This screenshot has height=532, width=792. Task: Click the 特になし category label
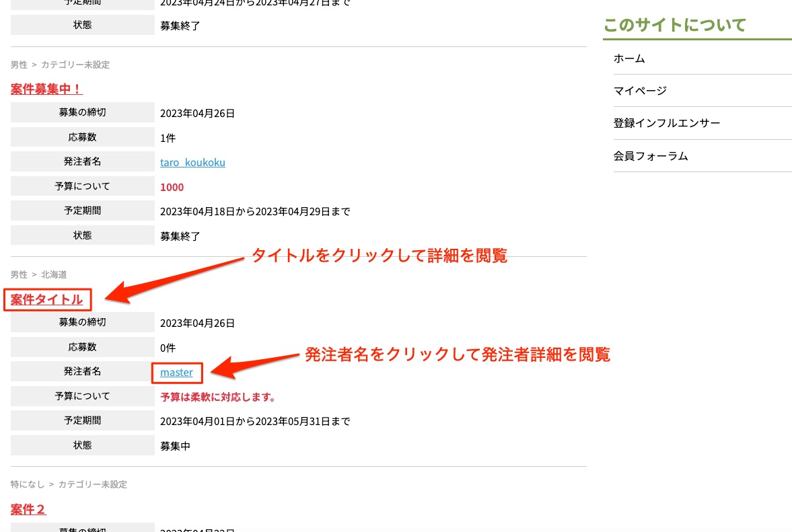[28, 484]
